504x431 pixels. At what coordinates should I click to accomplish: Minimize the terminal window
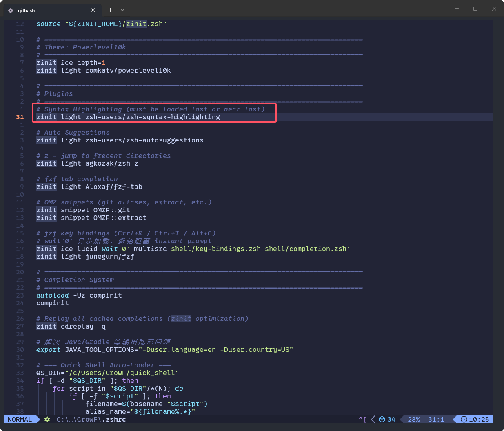[x=457, y=9]
